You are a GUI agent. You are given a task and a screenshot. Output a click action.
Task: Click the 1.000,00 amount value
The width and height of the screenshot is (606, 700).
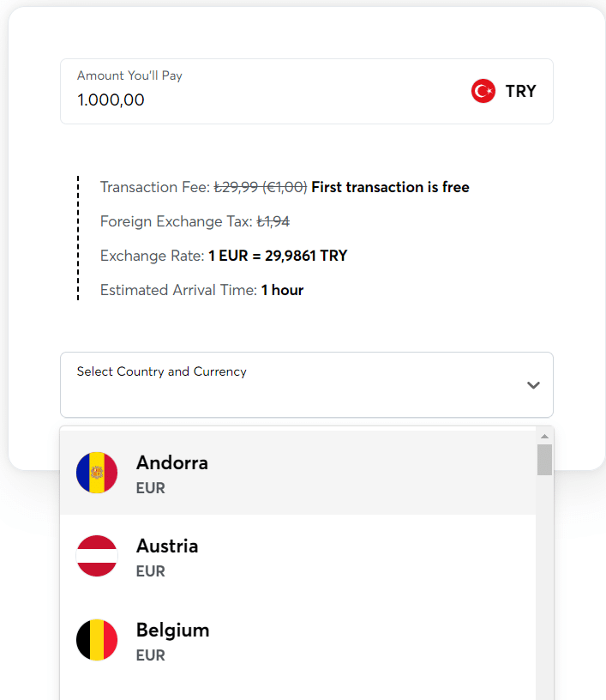pos(111,100)
